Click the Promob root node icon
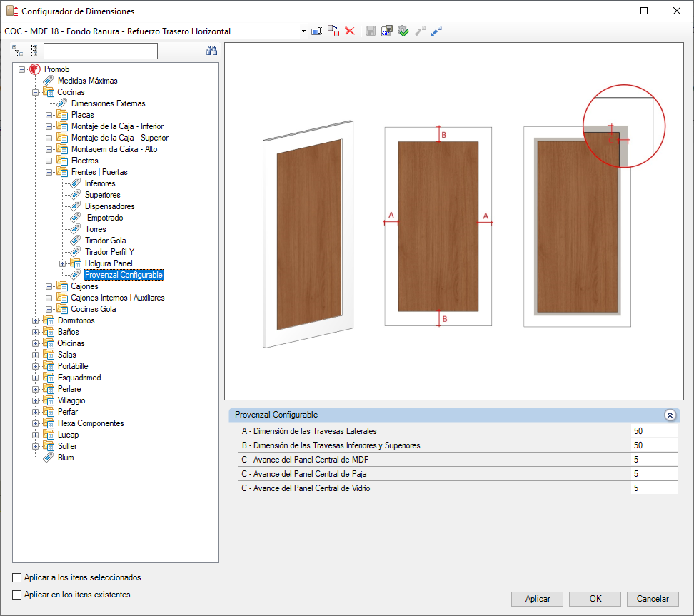 tap(35, 69)
